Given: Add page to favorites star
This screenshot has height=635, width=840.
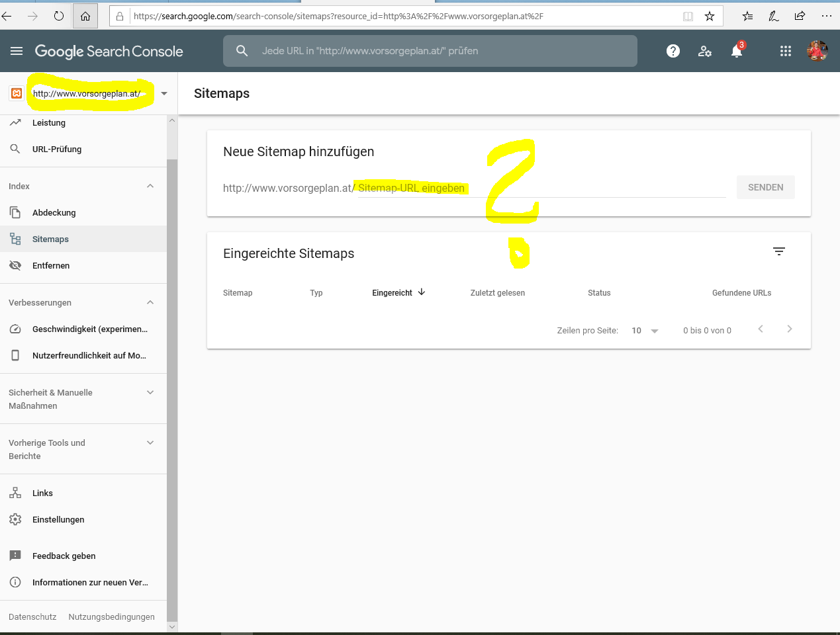Looking at the screenshot, I should pyautogui.click(x=710, y=16).
